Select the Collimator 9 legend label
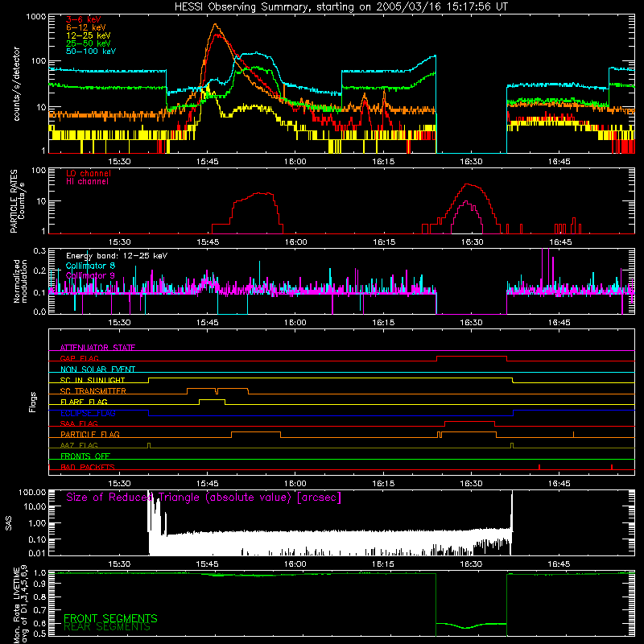The image size is (644, 644). click(90, 275)
